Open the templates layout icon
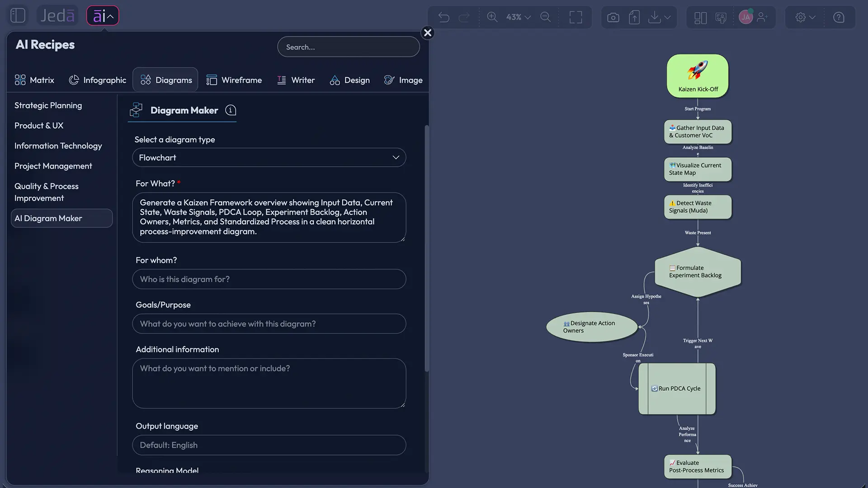 (700, 17)
